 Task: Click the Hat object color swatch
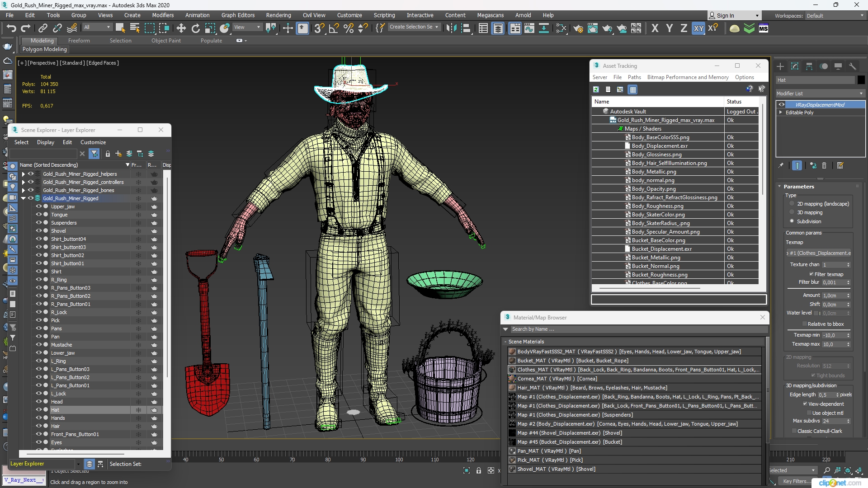861,80
